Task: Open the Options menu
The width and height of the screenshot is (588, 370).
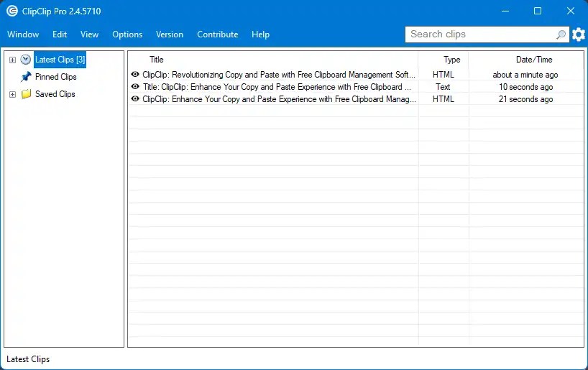Action: coord(127,34)
